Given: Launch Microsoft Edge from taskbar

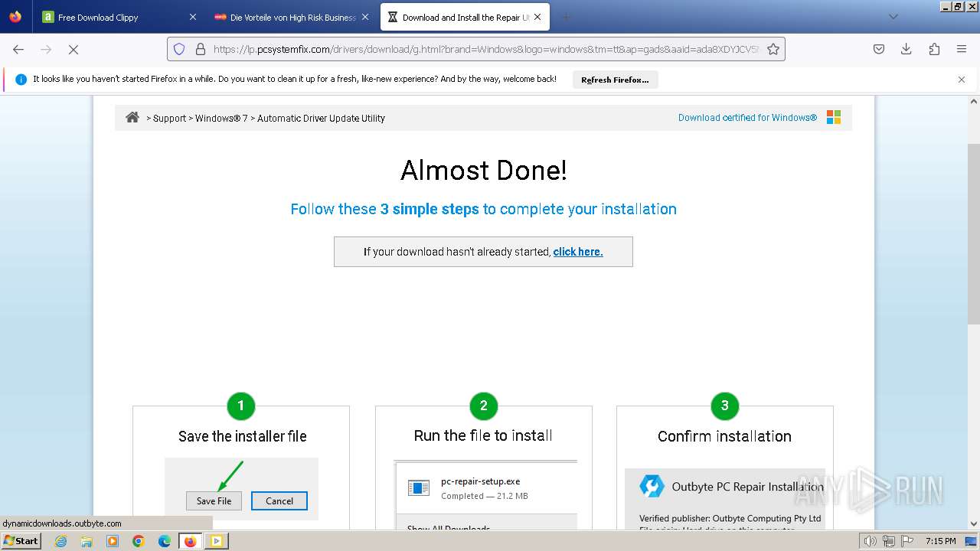Looking at the screenshot, I should (165, 541).
